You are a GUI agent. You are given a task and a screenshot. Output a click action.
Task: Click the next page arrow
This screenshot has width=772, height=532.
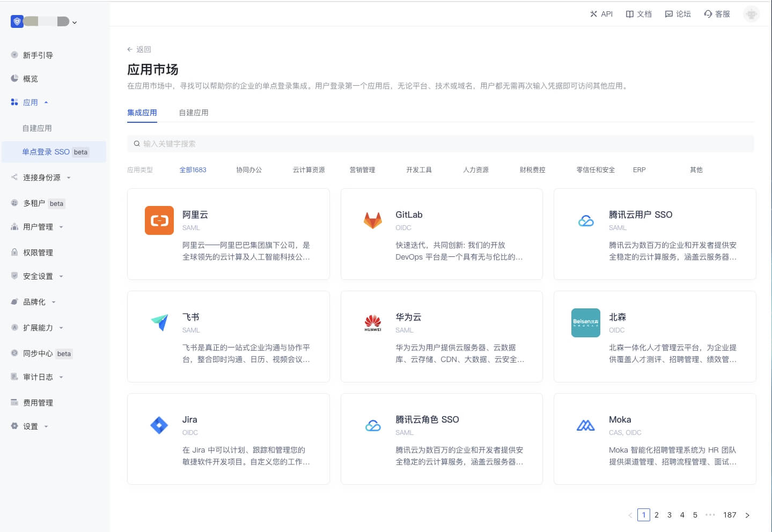coord(747,515)
